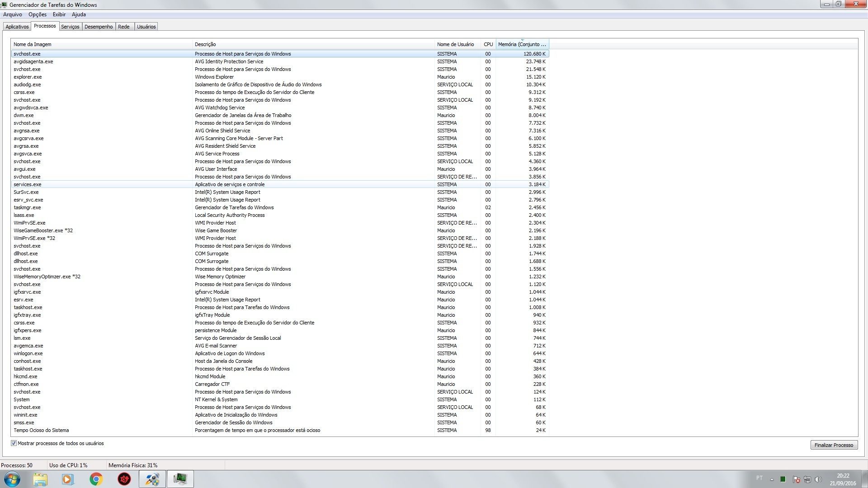Launch Windows Media Player from taskbar
Screen dimensions: 868x488
coord(68,479)
